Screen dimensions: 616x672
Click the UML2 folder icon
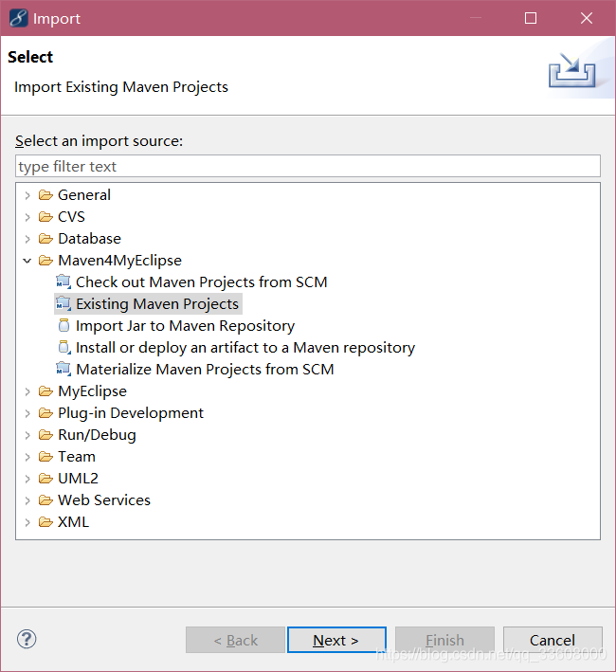point(45,479)
